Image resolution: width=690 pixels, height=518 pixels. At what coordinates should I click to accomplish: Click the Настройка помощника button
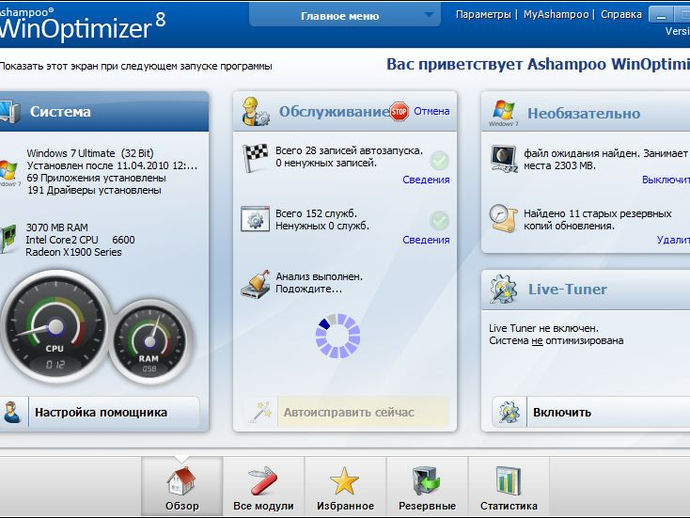click(100, 412)
